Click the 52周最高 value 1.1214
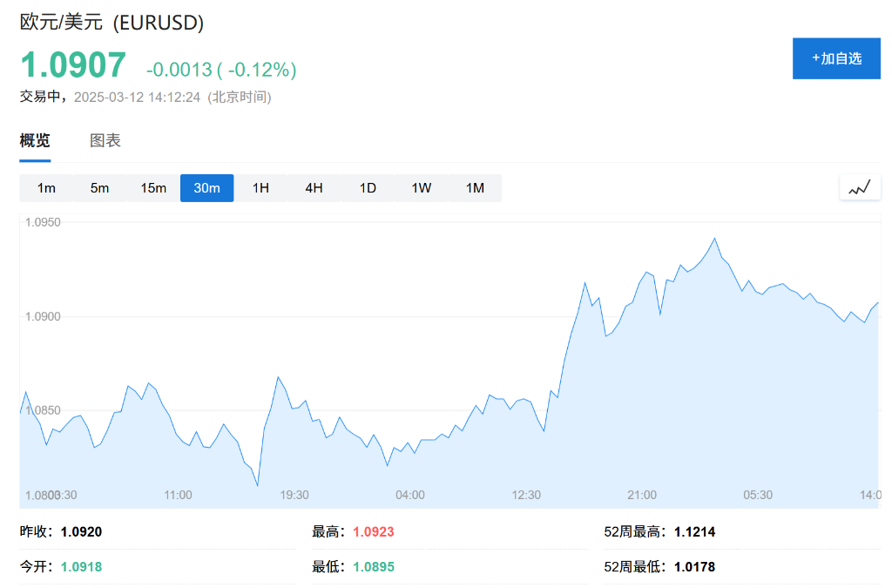This screenshot has width=892, height=588. pos(694,531)
